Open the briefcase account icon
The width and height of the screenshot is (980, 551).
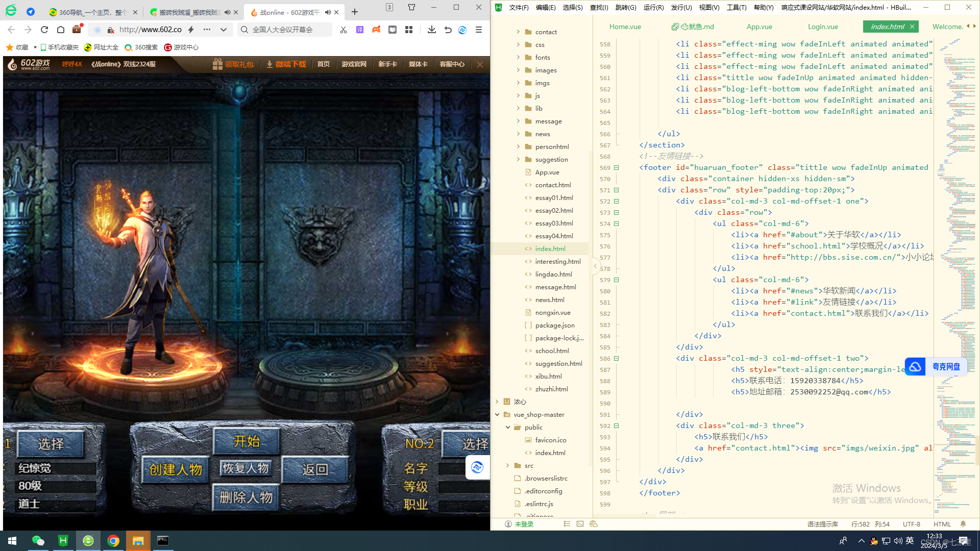click(x=77, y=29)
